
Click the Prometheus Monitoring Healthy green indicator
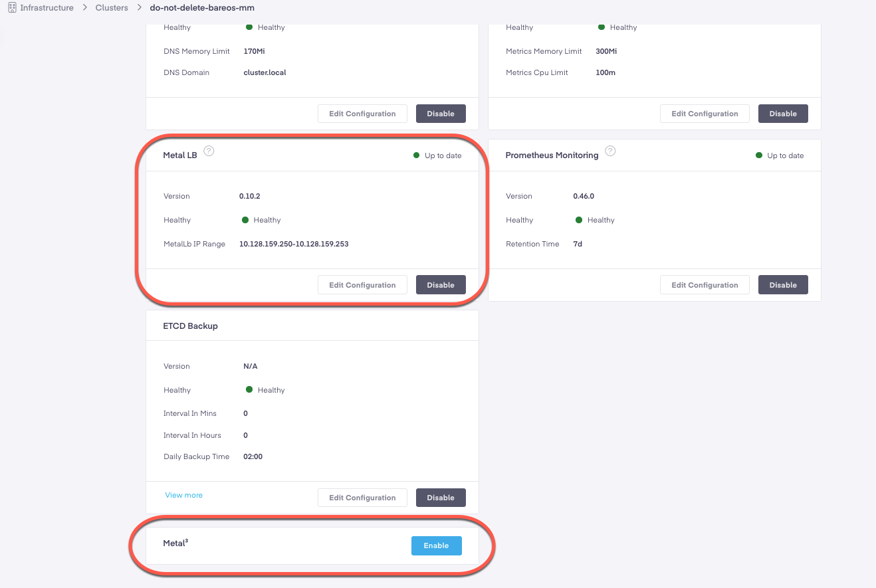[x=579, y=220]
